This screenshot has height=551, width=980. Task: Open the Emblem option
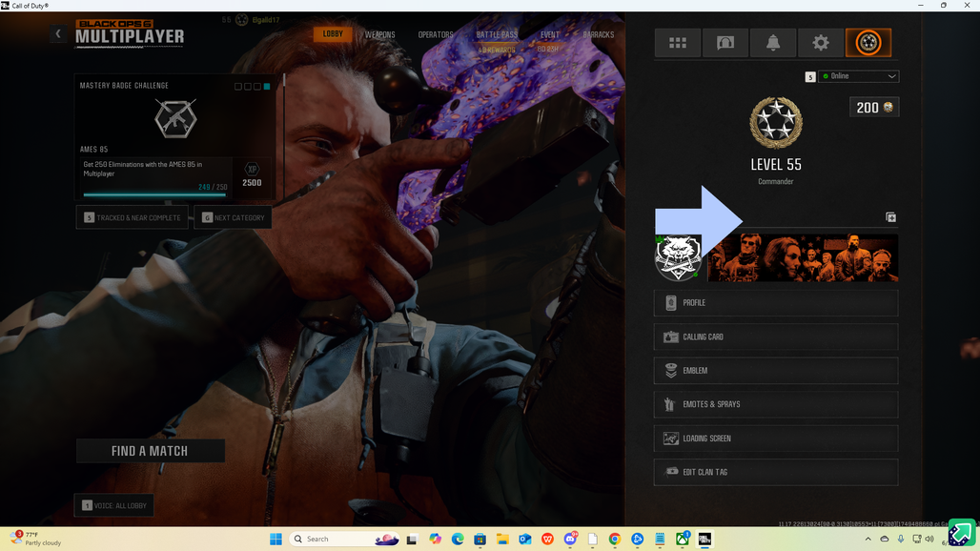point(776,371)
